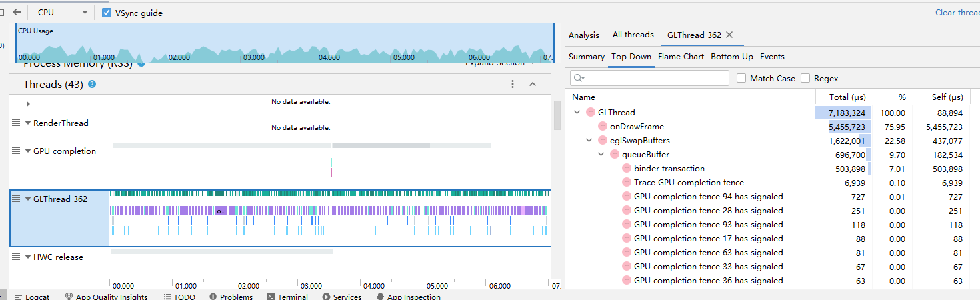
Task: Click the search magnifier icon
Action: coord(578,78)
